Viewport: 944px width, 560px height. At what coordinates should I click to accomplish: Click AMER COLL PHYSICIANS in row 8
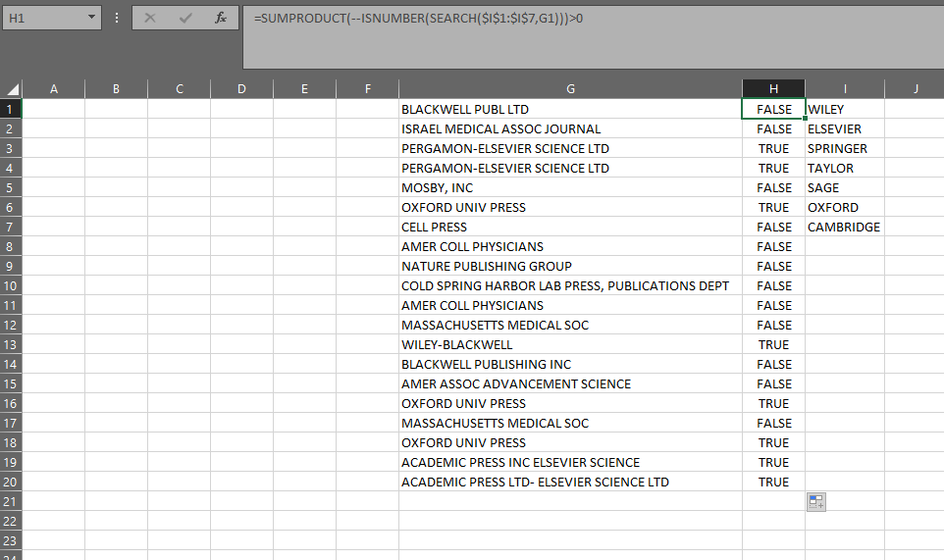(570, 246)
